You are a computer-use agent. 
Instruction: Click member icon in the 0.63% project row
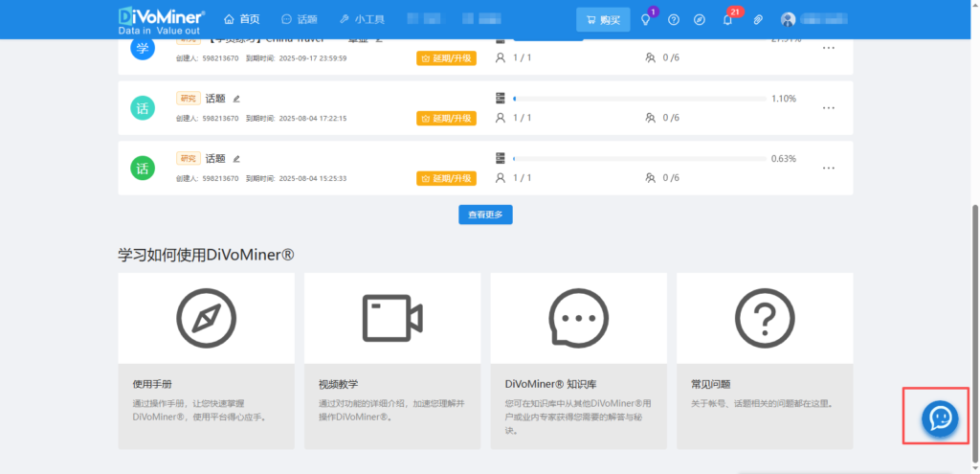point(500,177)
